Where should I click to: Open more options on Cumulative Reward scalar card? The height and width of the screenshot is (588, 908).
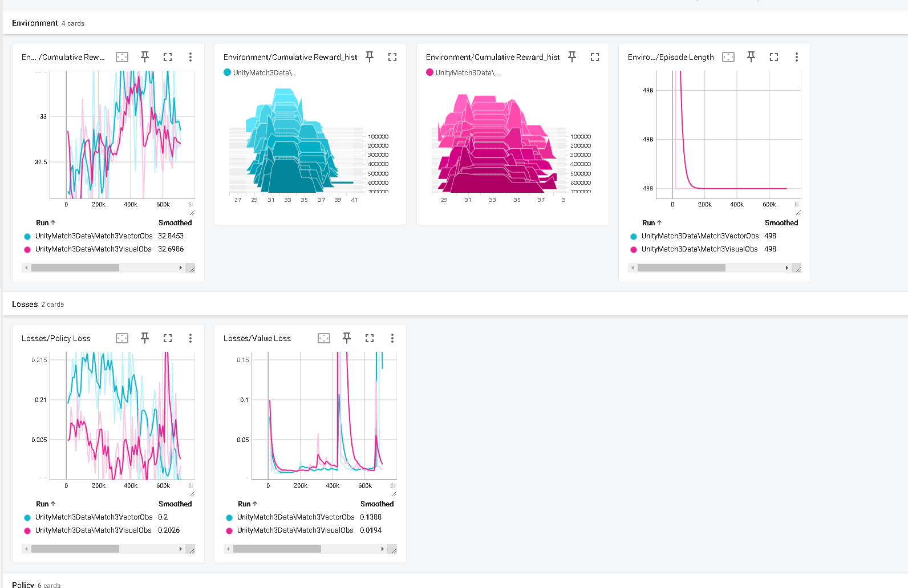[190, 57]
